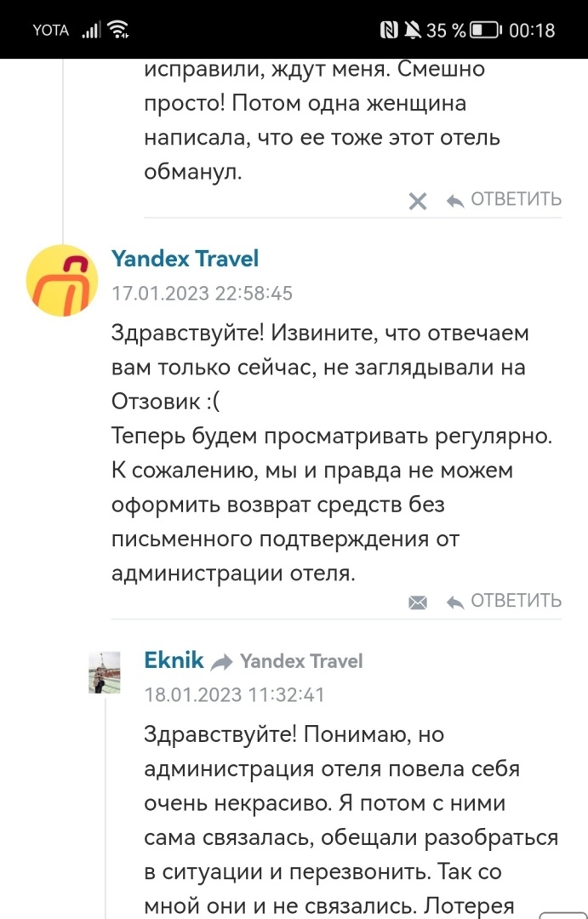This screenshot has height=919, width=588.
Task: Open the Yandex Travel author name link
Action: tap(185, 259)
